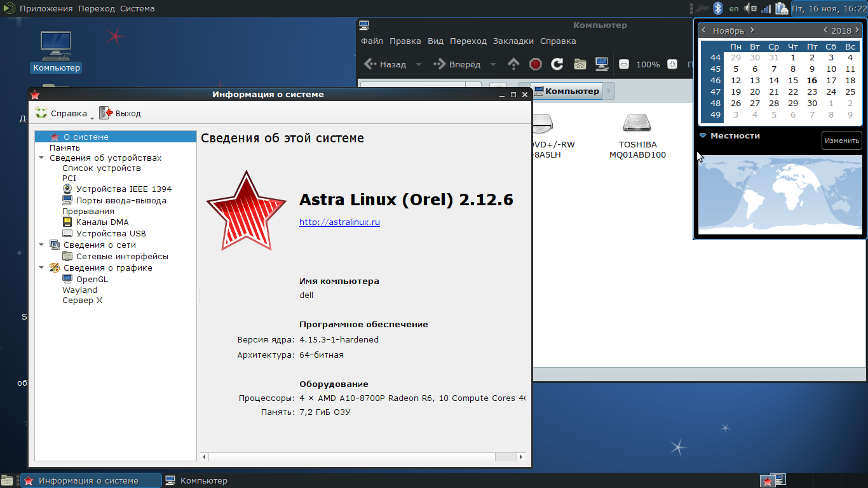868x488 pixels.
Task: Select day 23 in the November calendar
Action: pyautogui.click(x=812, y=92)
